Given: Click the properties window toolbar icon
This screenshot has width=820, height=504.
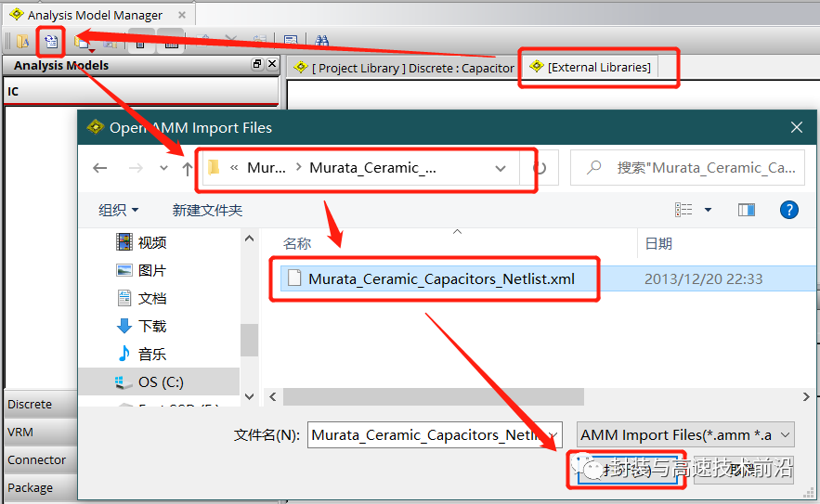Looking at the screenshot, I should [291, 41].
